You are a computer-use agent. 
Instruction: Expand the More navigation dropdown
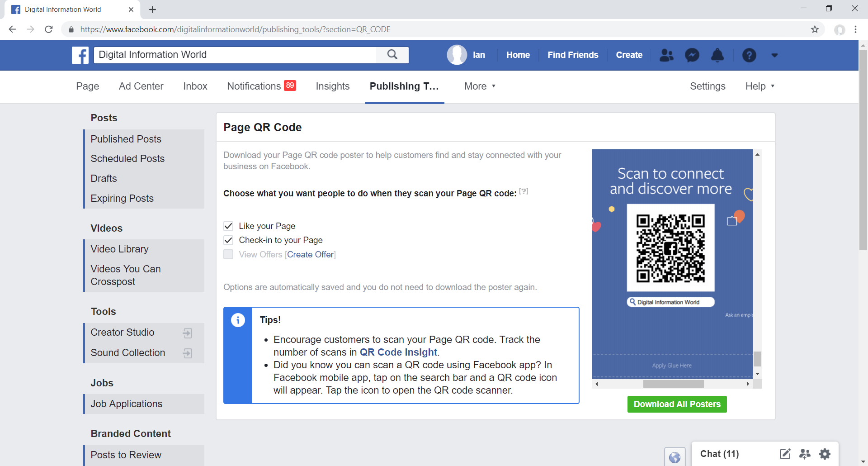[479, 86]
